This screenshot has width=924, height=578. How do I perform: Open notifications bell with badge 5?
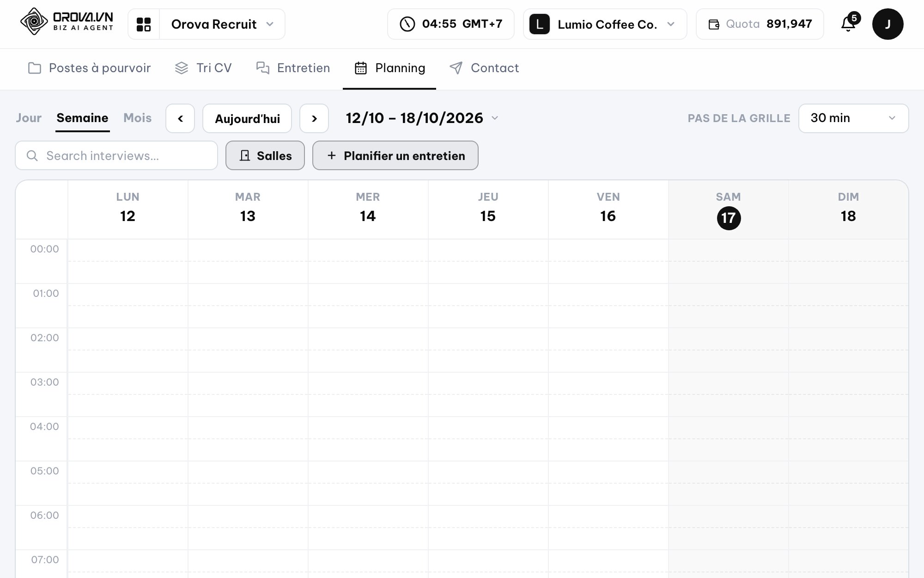tap(848, 24)
